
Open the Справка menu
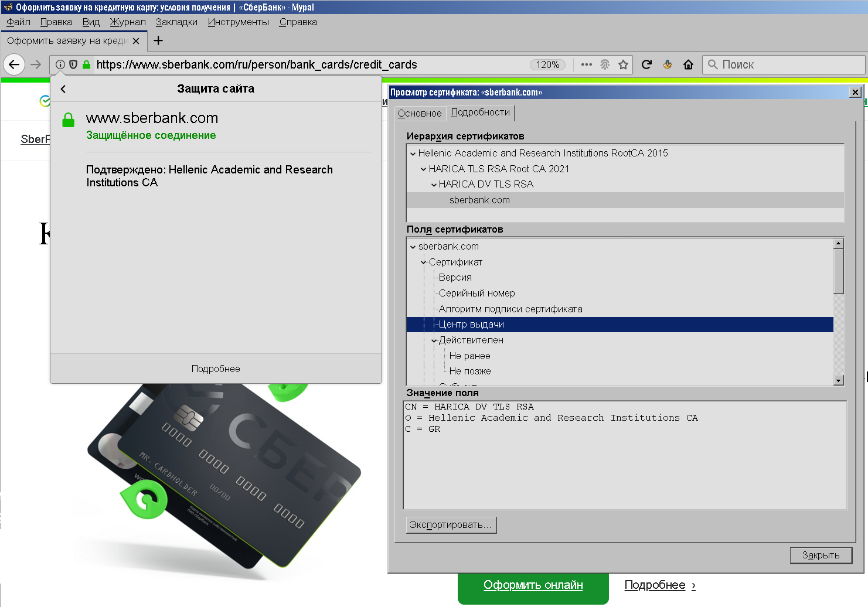pos(298,22)
